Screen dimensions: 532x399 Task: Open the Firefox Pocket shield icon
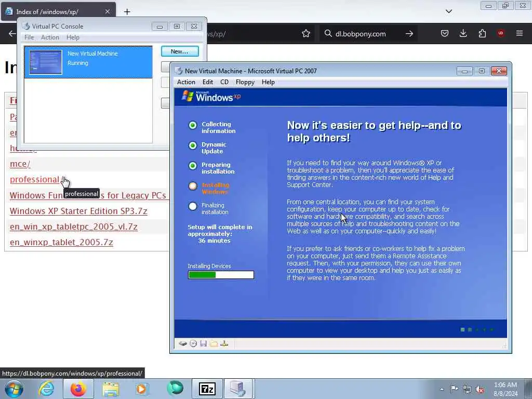pos(445,33)
